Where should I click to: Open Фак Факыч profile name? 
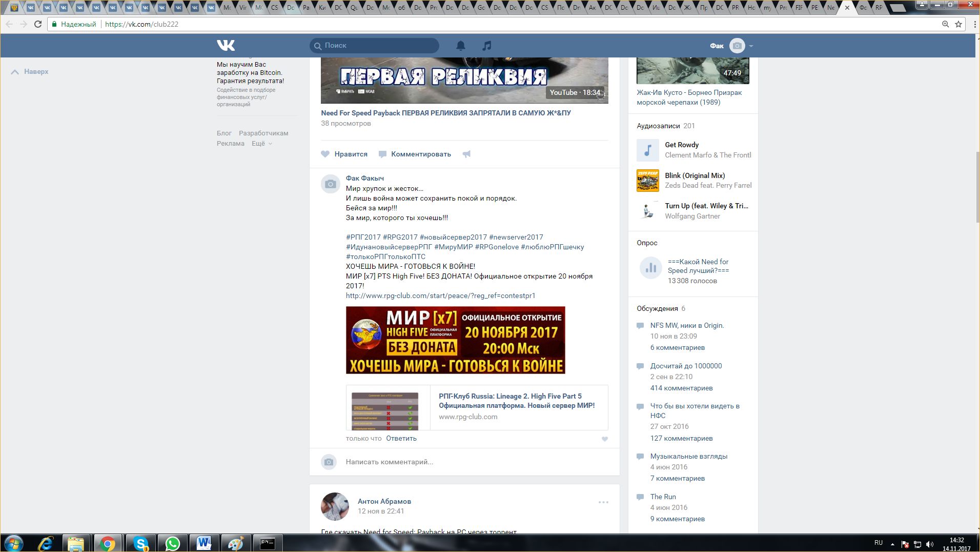pyautogui.click(x=365, y=178)
